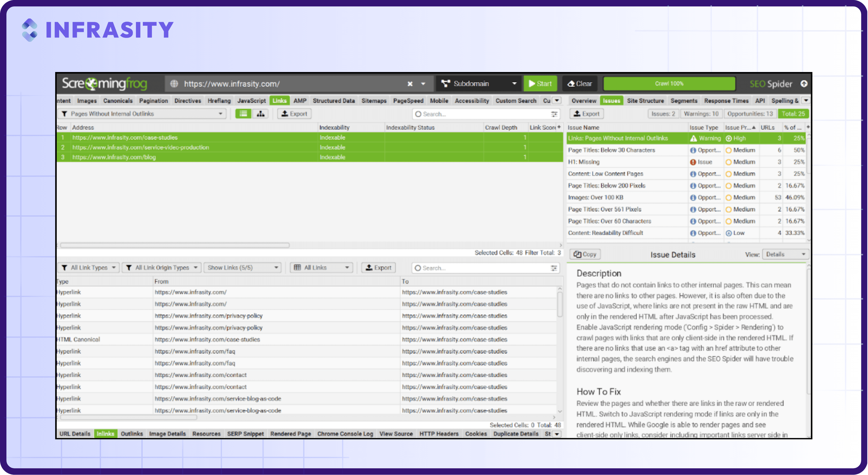Select the JavaScript tab
Image resolution: width=868 pixels, height=475 pixels.
[251, 101]
